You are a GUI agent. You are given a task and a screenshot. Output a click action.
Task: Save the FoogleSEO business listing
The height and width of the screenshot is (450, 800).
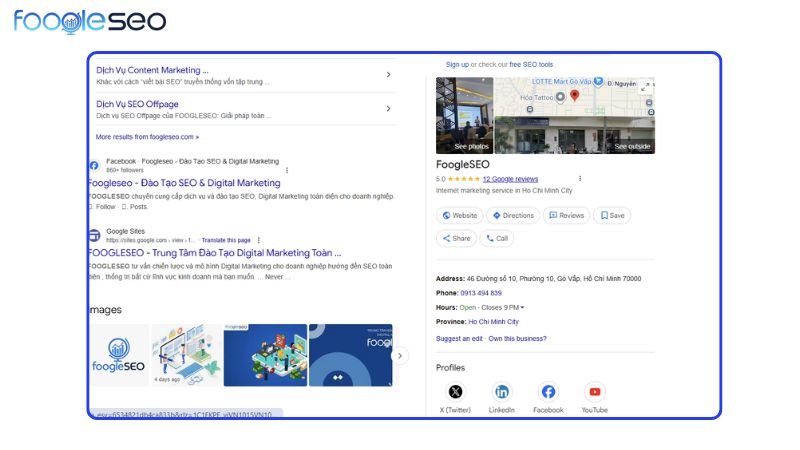click(x=611, y=215)
